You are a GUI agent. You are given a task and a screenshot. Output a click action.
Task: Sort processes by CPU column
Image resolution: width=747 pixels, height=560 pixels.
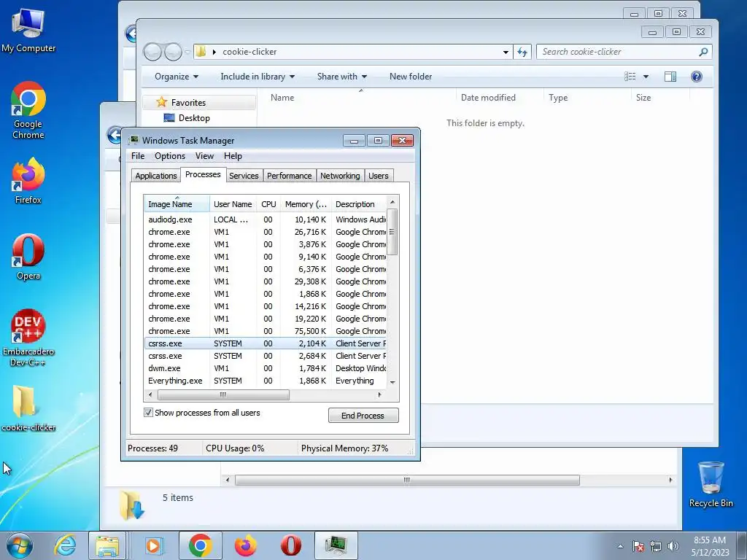point(268,204)
